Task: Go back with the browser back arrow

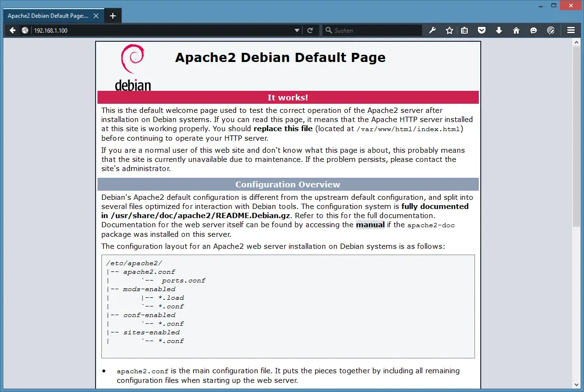Action: [12, 30]
